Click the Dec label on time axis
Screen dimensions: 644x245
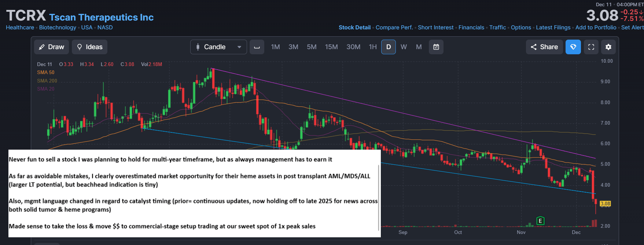pyautogui.click(x=576, y=232)
